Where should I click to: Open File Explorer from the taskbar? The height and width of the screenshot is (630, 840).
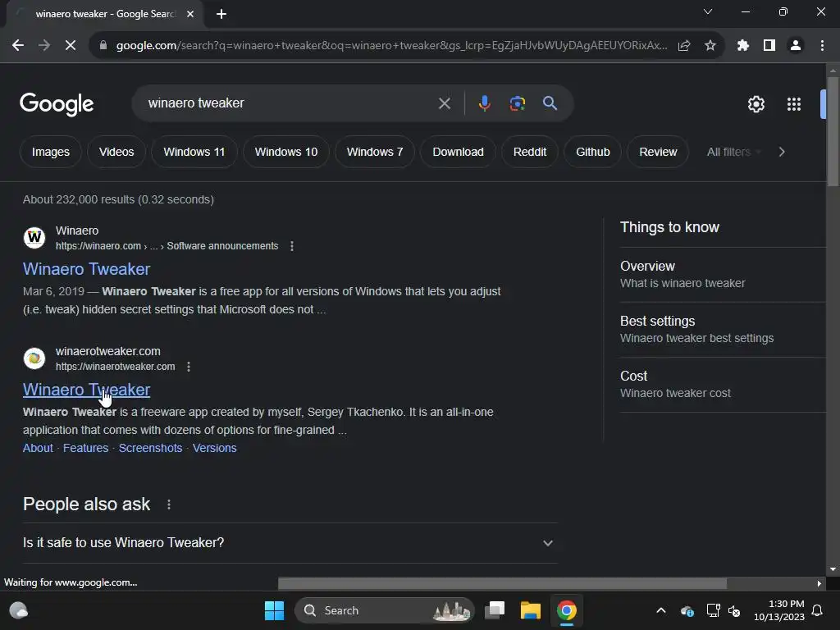(x=531, y=610)
